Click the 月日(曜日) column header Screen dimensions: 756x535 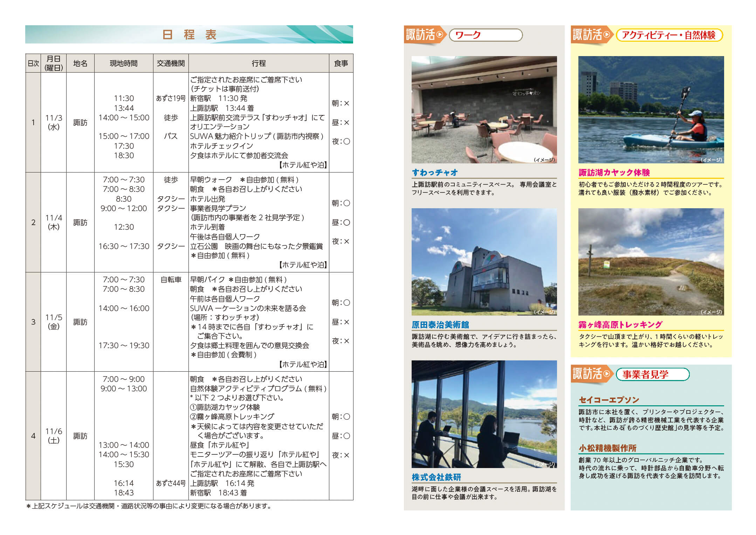pyautogui.click(x=54, y=63)
